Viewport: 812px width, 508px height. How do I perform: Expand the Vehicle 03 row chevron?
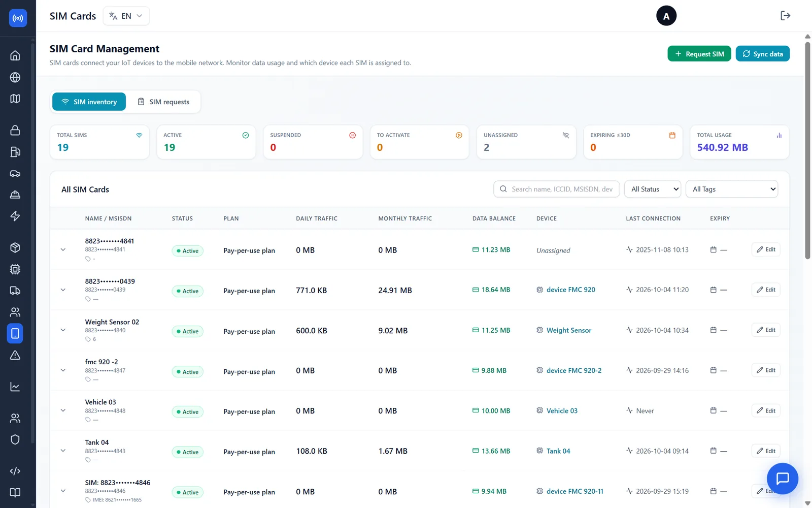[x=63, y=410]
